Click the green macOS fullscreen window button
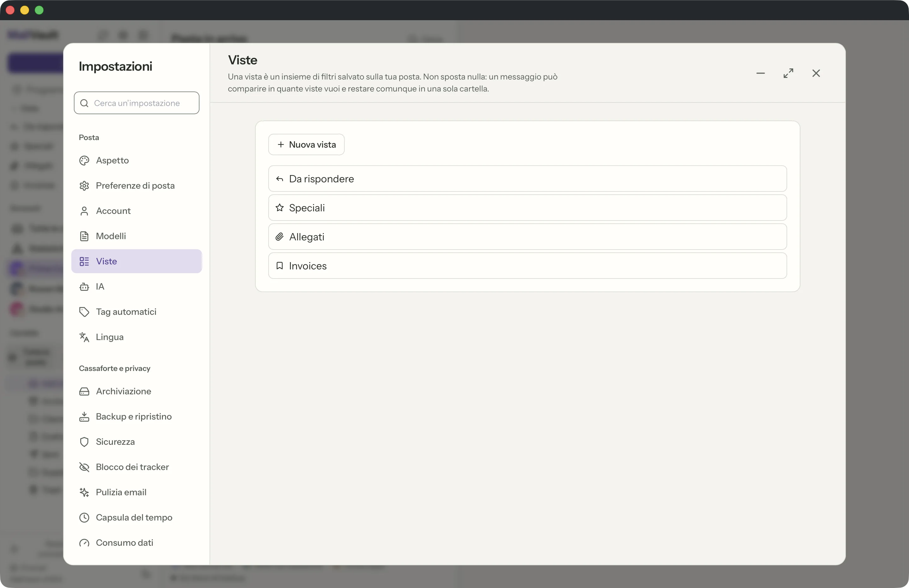The height and width of the screenshot is (588, 909). (39, 10)
